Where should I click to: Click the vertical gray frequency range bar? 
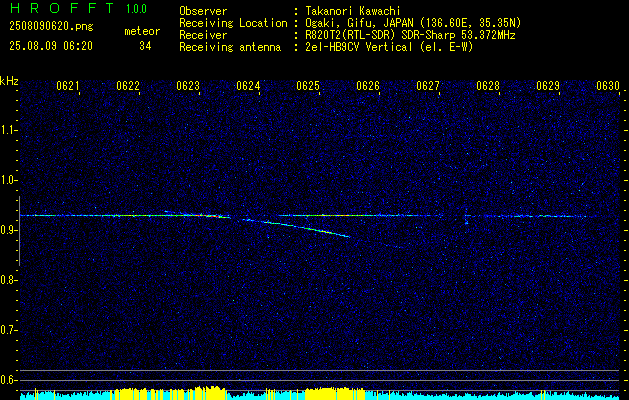(x=19, y=231)
